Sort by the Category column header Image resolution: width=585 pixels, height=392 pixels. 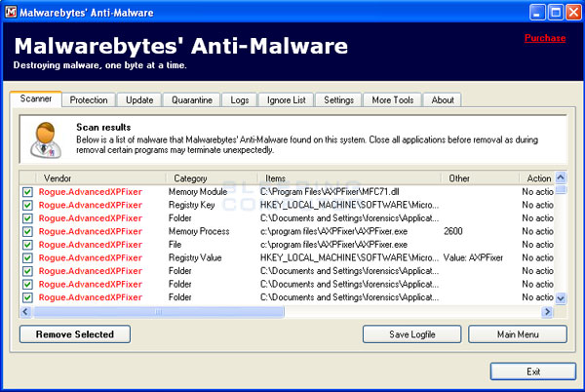212,178
